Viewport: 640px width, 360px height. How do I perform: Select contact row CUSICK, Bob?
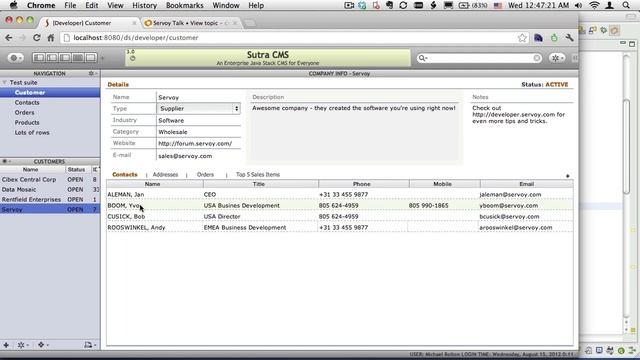(340, 216)
